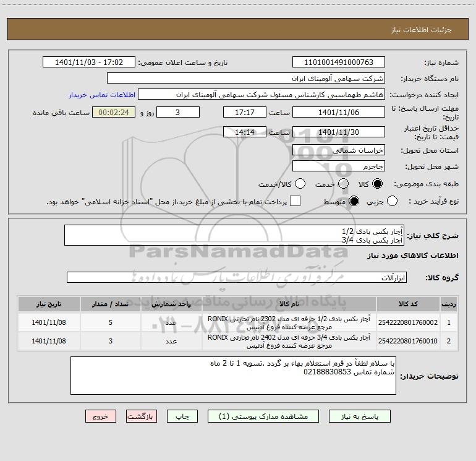Viewport: 476px width, 461px height.
Task: Click row number 1 cell
Action: [449, 322]
